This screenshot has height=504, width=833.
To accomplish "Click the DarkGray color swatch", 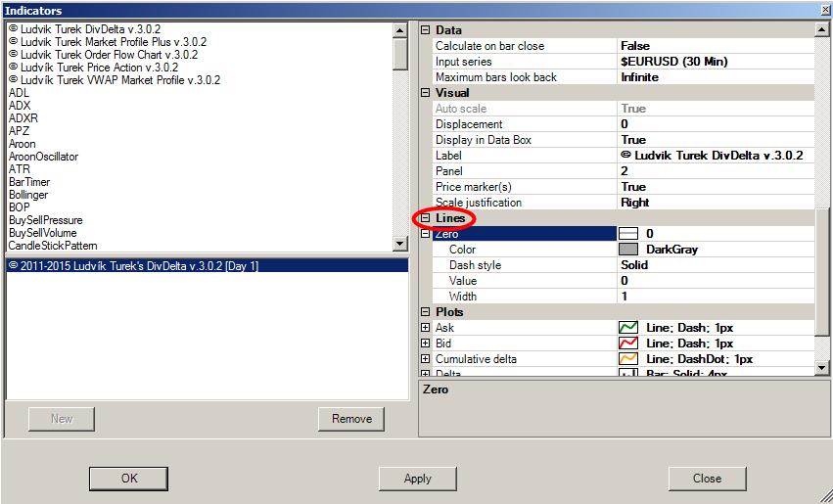I will click(628, 250).
